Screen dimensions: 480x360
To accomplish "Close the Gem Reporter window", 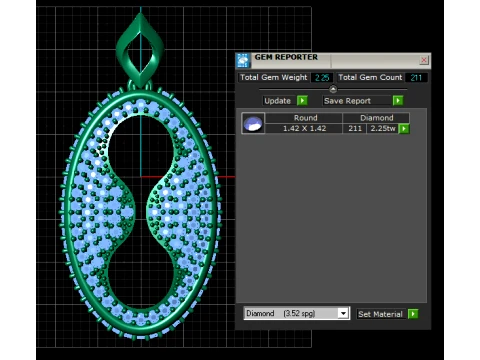I will pos(424,60).
